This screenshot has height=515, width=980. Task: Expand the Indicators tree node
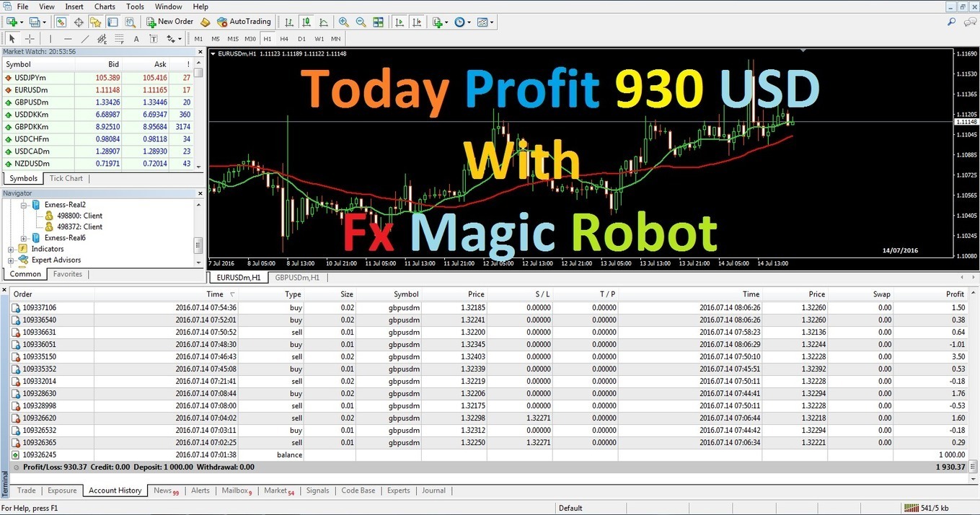[x=12, y=249]
